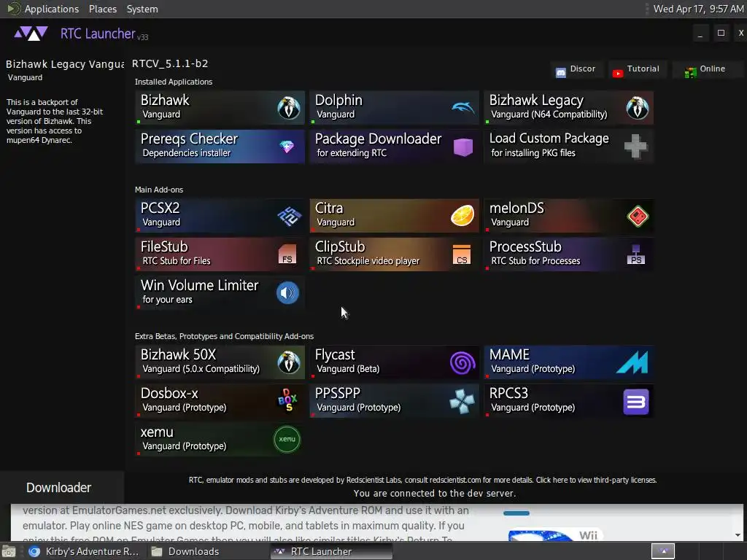747x560 pixels.
Task: Click the MAME tile title text
Action: click(509, 355)
